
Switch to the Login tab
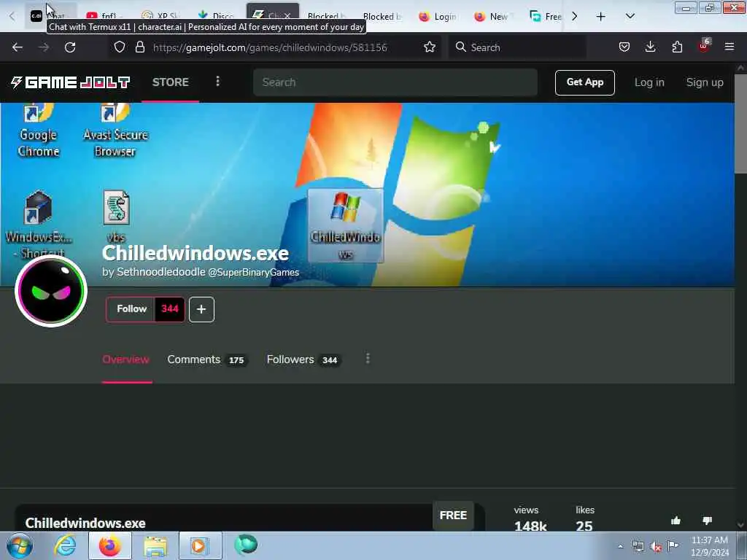(x=438, y=17)
